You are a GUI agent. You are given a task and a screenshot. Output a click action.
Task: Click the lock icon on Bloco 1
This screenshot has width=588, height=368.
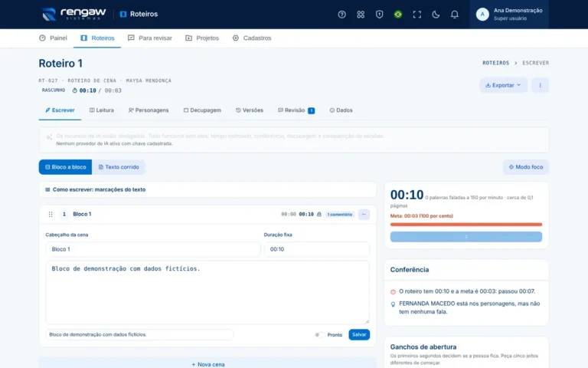[x=319, y=214]
